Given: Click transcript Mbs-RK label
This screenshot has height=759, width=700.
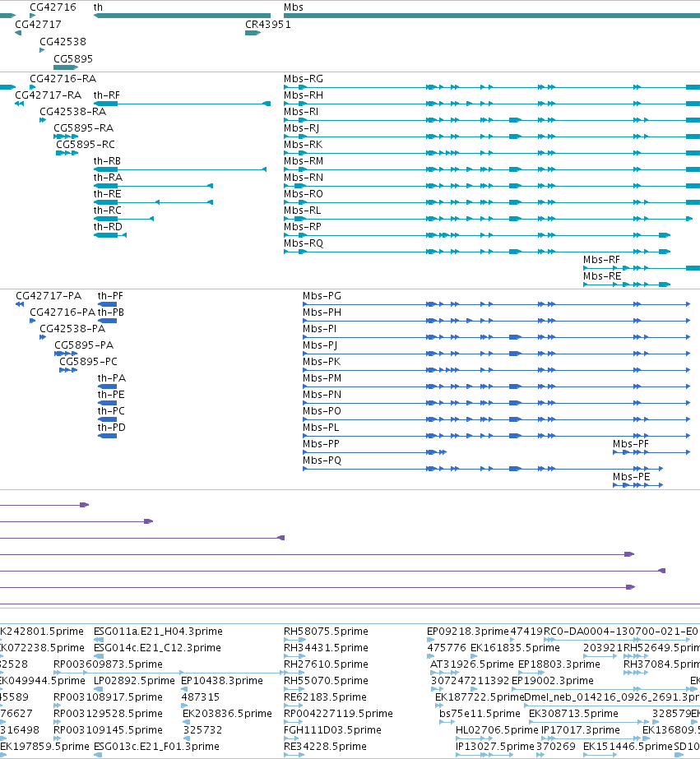Looking at the screenshot, I should [303, 145].
